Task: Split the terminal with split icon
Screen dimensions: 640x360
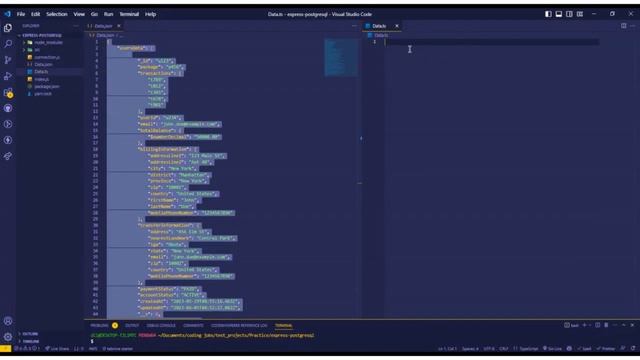Action: pyautogui.click(x=598, y=325)
